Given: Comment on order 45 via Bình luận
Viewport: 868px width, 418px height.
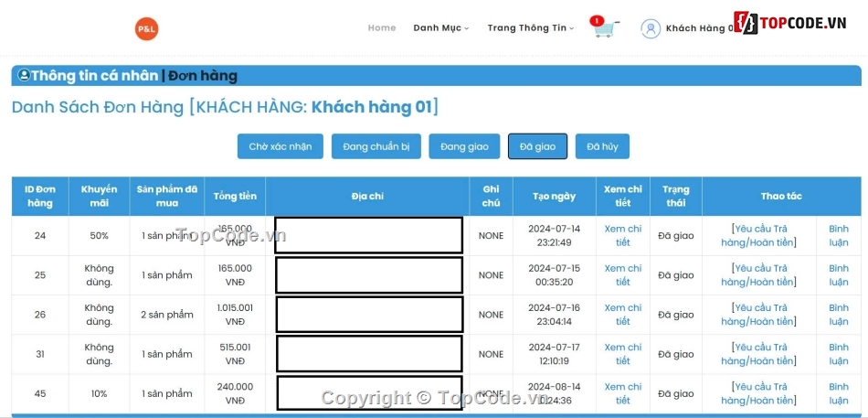Looking at the screenshot, I should pos(839,393).
